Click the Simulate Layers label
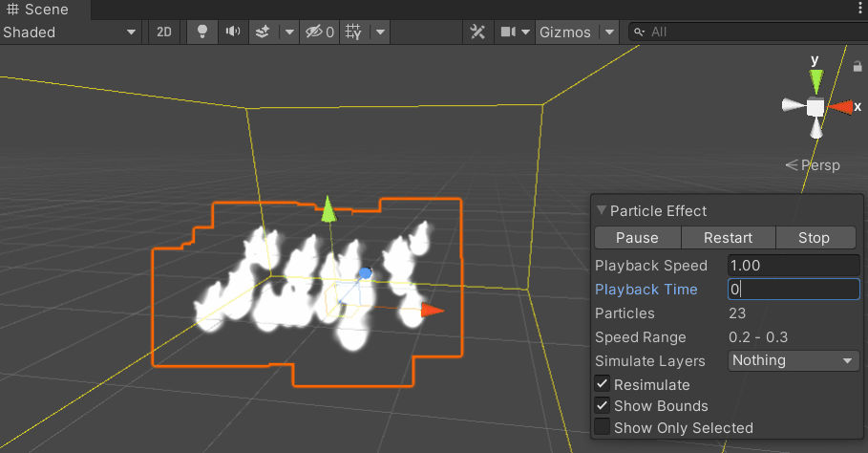 (x=650, y=361)
